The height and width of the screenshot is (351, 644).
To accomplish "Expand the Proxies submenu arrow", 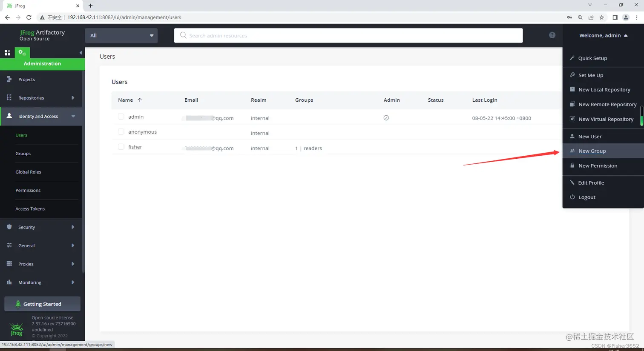I will tap(73, 264).
